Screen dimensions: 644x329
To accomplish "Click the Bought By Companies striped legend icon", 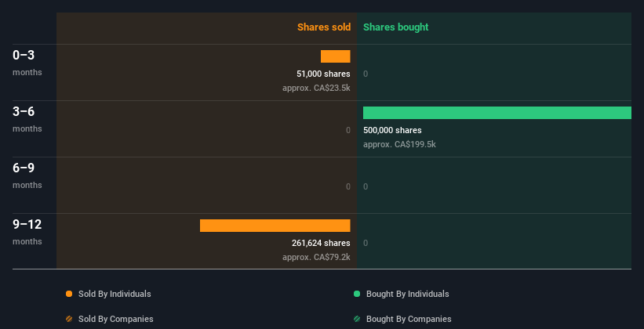I will click(357, 319).
